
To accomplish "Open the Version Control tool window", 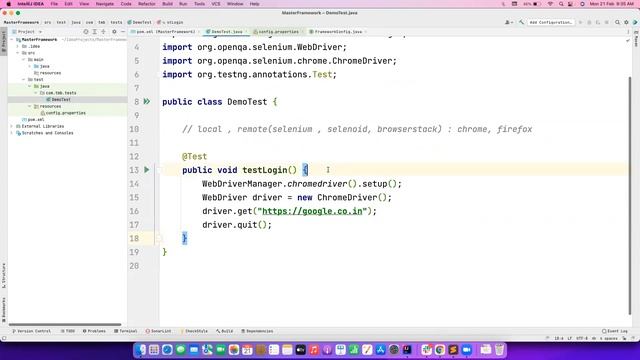I will tap(31, 331).
